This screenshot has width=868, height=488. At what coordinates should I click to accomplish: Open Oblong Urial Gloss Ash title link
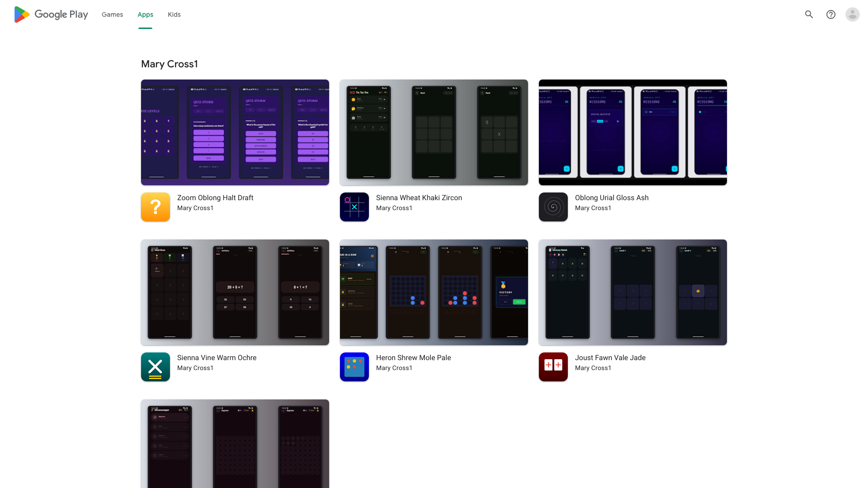pyautogui.click(x=612, y=197)
